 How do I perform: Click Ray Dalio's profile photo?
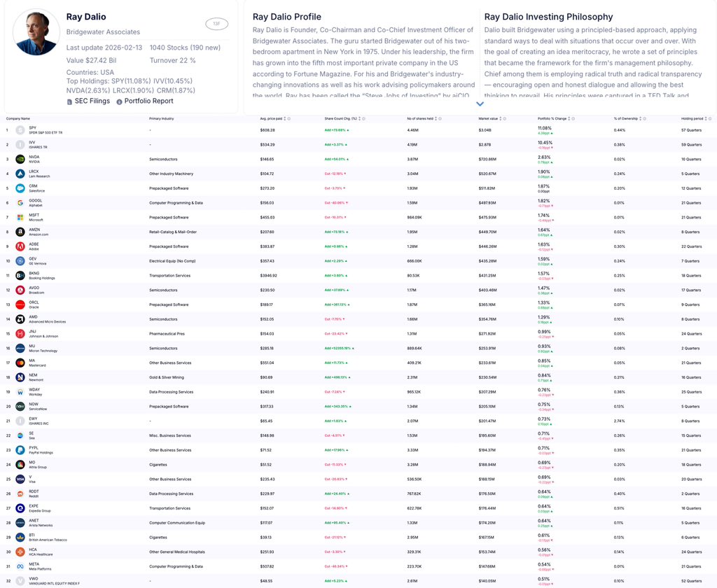[x=36, y=32]
